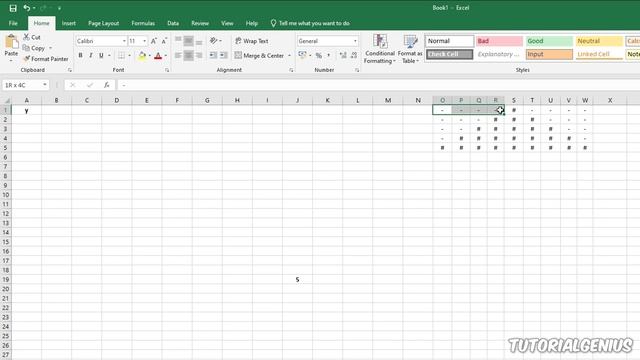Apply the Bad cell style
The height and width of the screenshot is (360, 640).
pos(499,41)
